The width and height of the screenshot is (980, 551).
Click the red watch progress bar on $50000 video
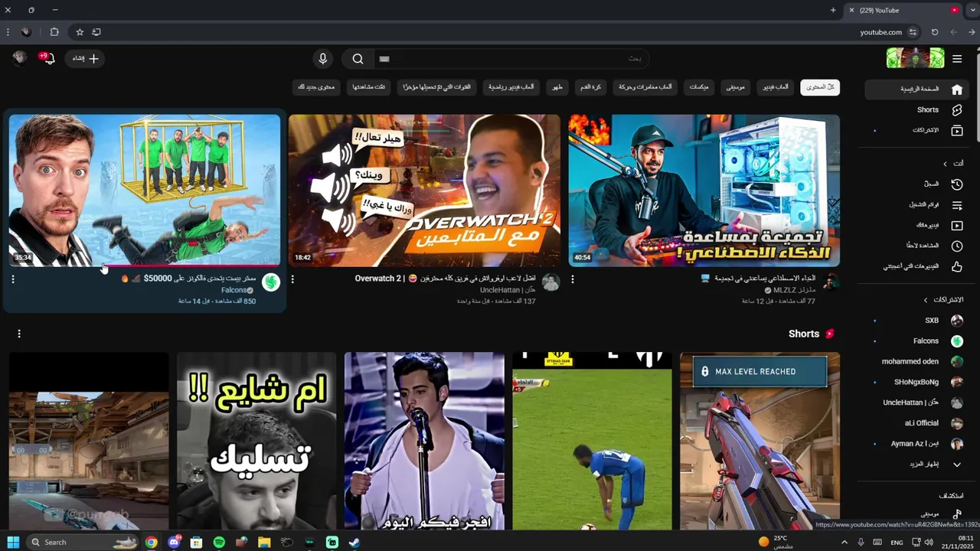[x=191, y=266]
